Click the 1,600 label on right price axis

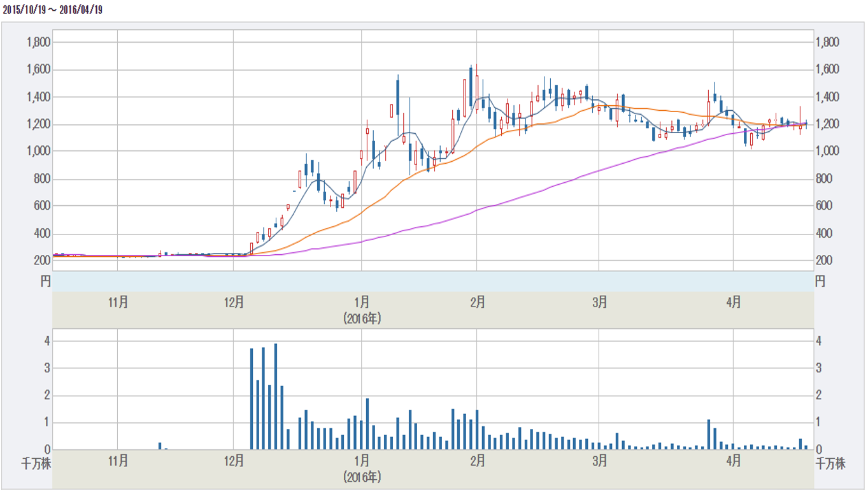[828, 69]
